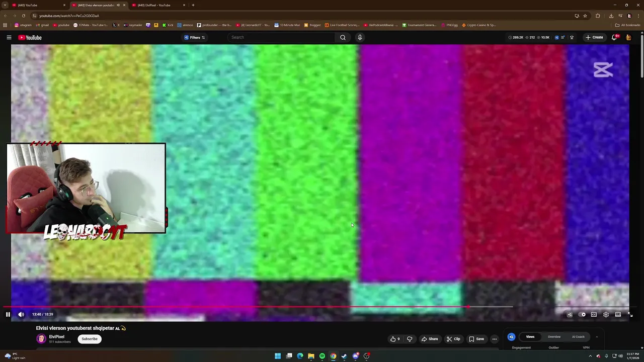The image size is (644, 362).
Task: Open the tab search dropdown arrow
Action: point(5,5)
